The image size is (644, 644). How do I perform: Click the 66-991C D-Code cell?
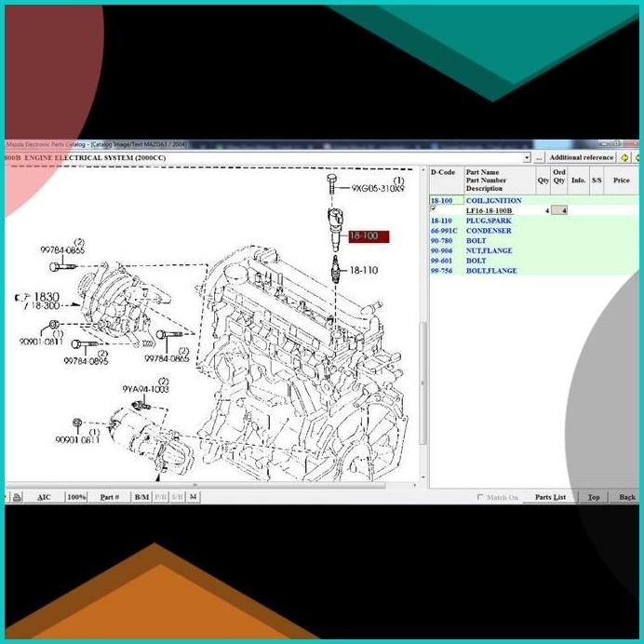click(444, 231)
